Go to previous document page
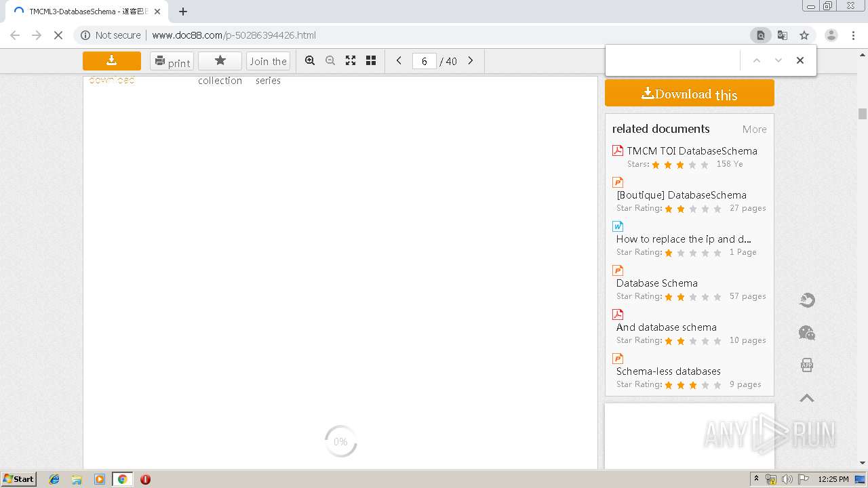 tap(399, 61)
